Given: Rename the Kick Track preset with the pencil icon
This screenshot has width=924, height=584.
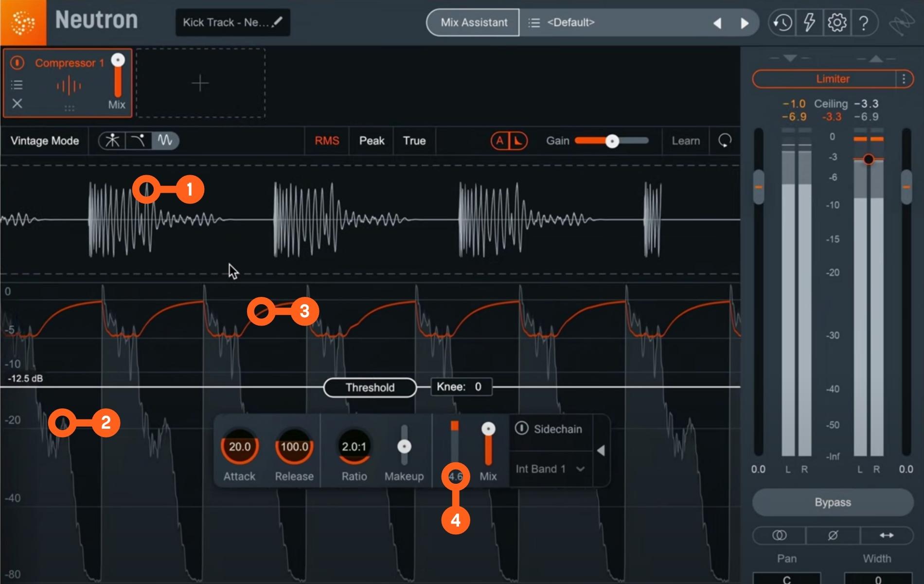Looking at the screenshot, I should [277, 22].
